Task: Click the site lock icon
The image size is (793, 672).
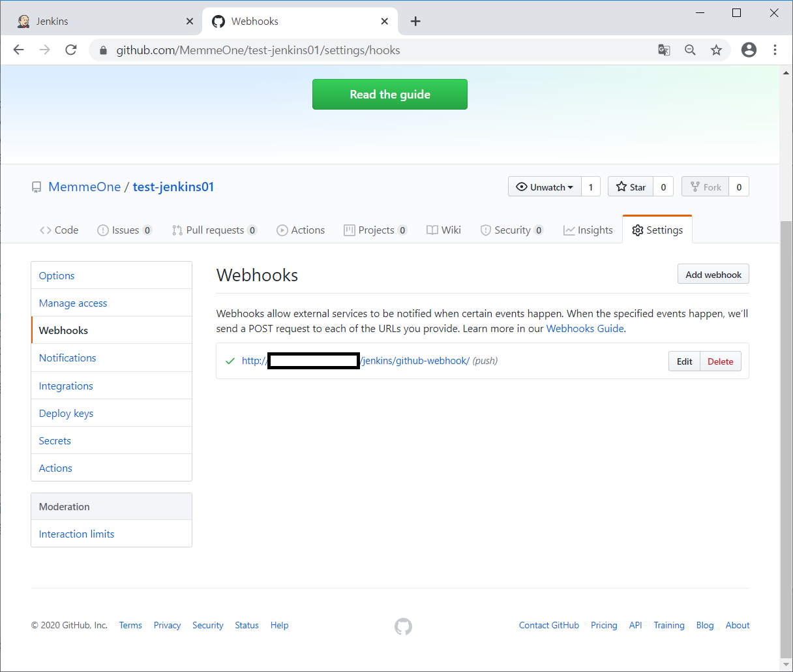Action: coord(103,50)
